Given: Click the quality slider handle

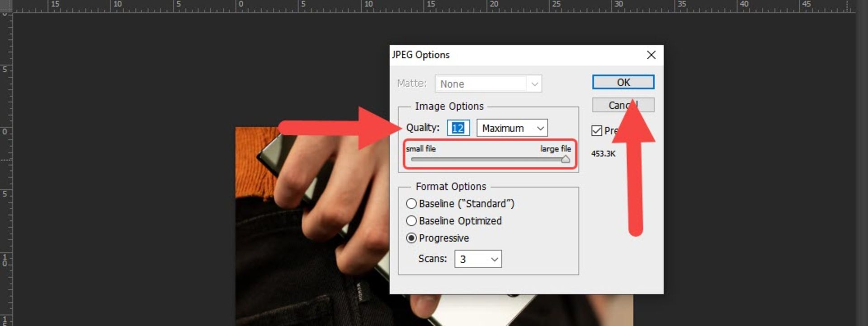Looking at the screenshot, I should [x=565, y=159].
